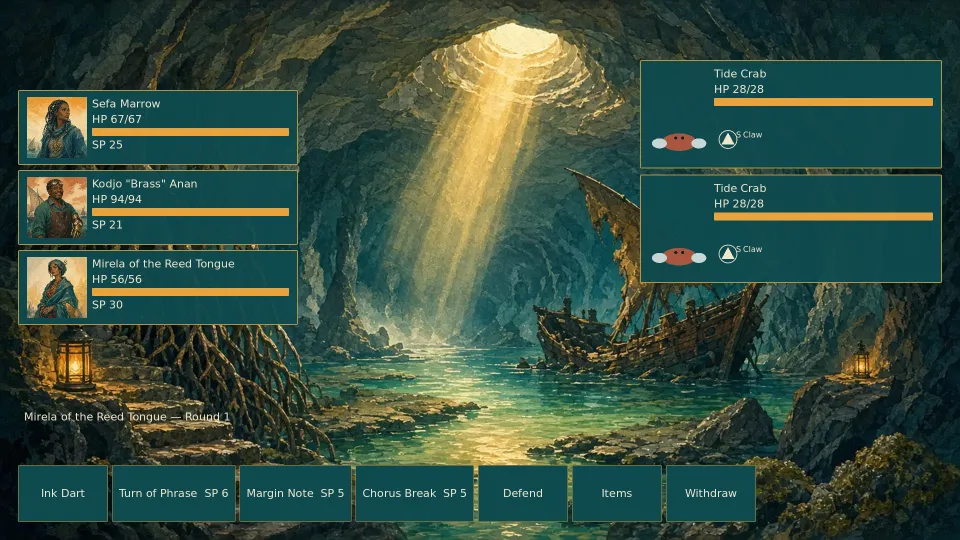Click the second Tide Crab's "Claw" label

tap(752, 249)
